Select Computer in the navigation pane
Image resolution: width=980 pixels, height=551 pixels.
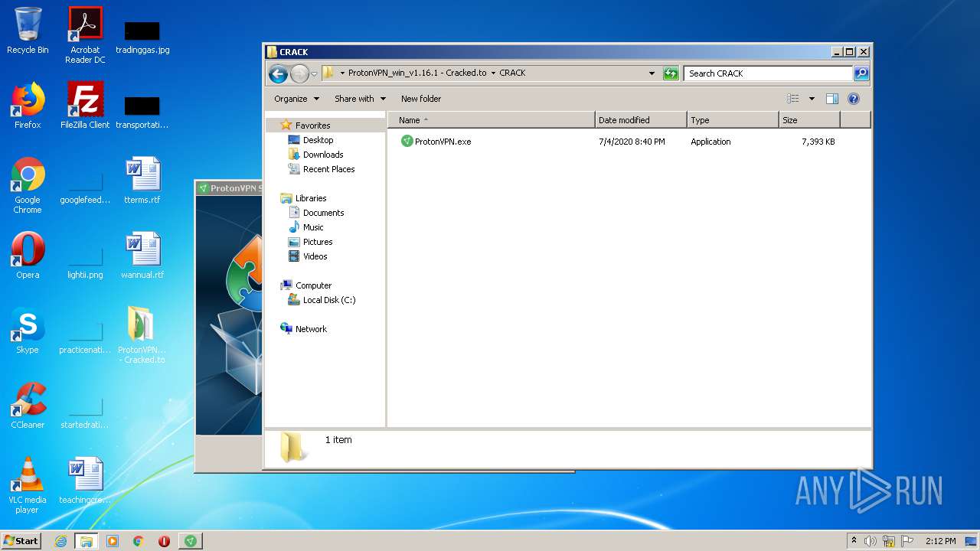tap(313, 285)
